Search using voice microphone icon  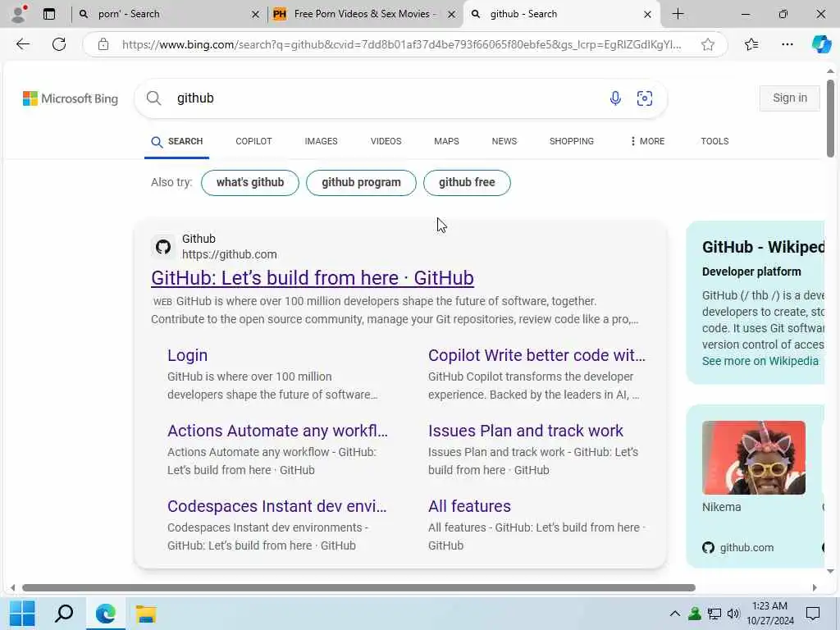click(615, 98)
